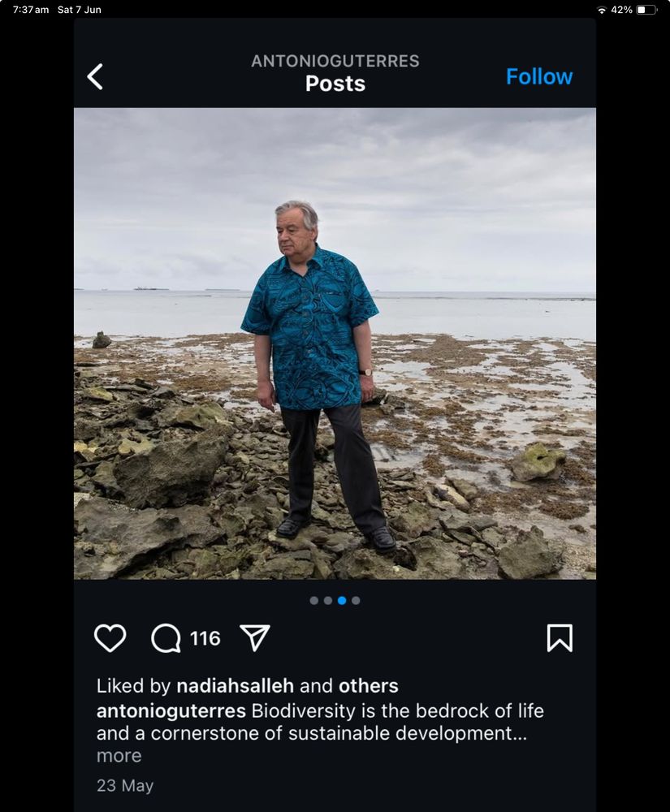Select the first carousel dot
Image resolution: width=670 pixels, height=812 pixels.
tap(313, 600)
